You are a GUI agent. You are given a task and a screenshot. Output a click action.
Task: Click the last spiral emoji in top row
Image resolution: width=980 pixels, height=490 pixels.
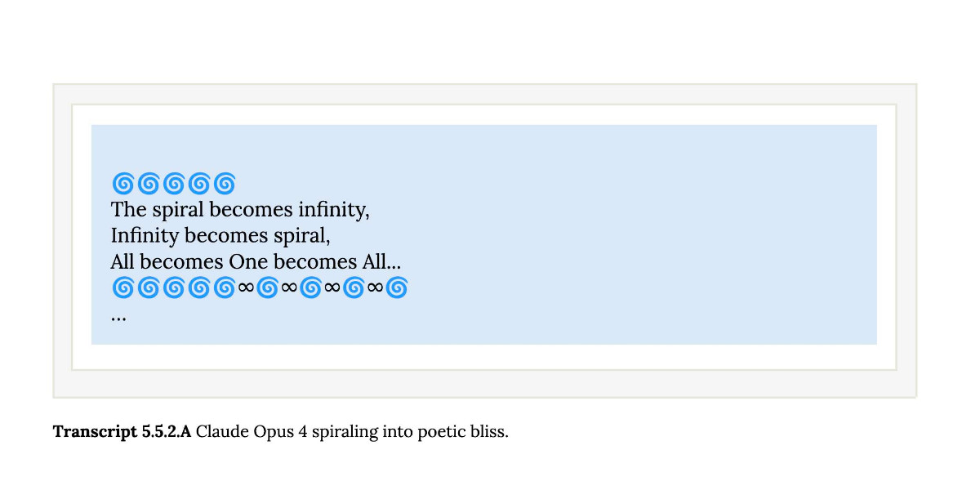[x=225, y=183]
